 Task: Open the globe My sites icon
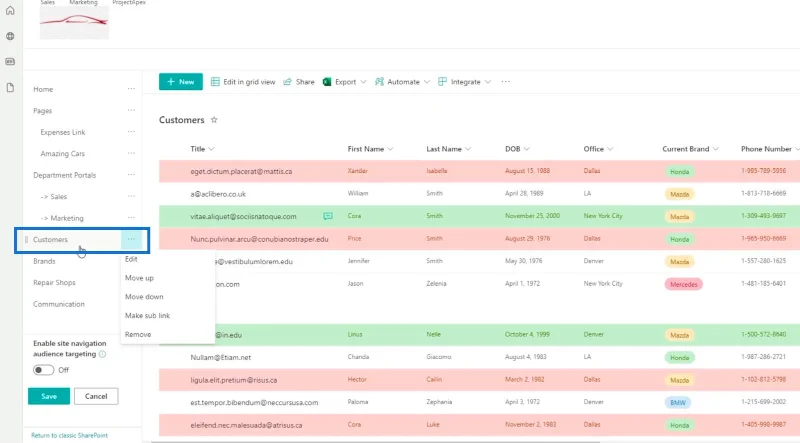(x=10, y=36)
